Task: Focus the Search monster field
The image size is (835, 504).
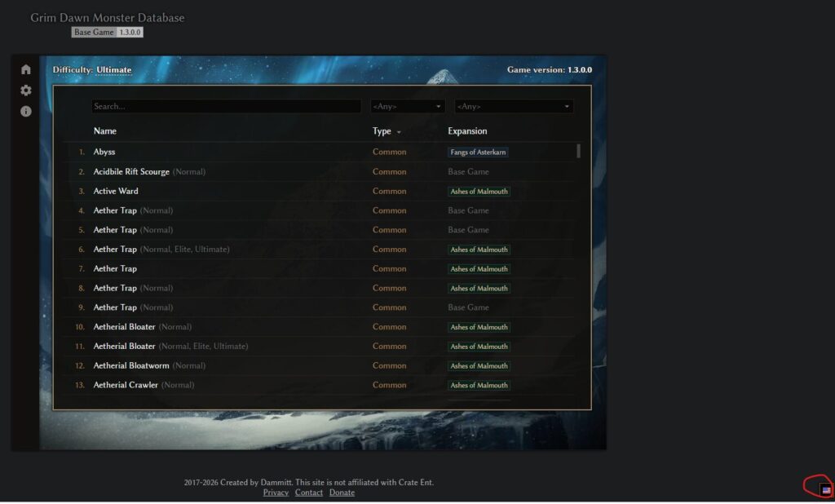Action: point(226,106)
